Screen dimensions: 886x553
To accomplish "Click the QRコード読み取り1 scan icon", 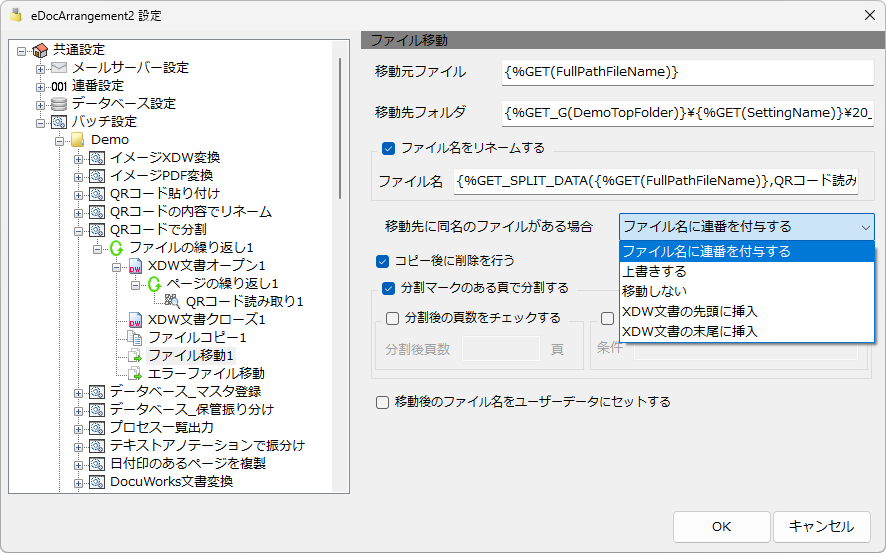I will point(172,302).
